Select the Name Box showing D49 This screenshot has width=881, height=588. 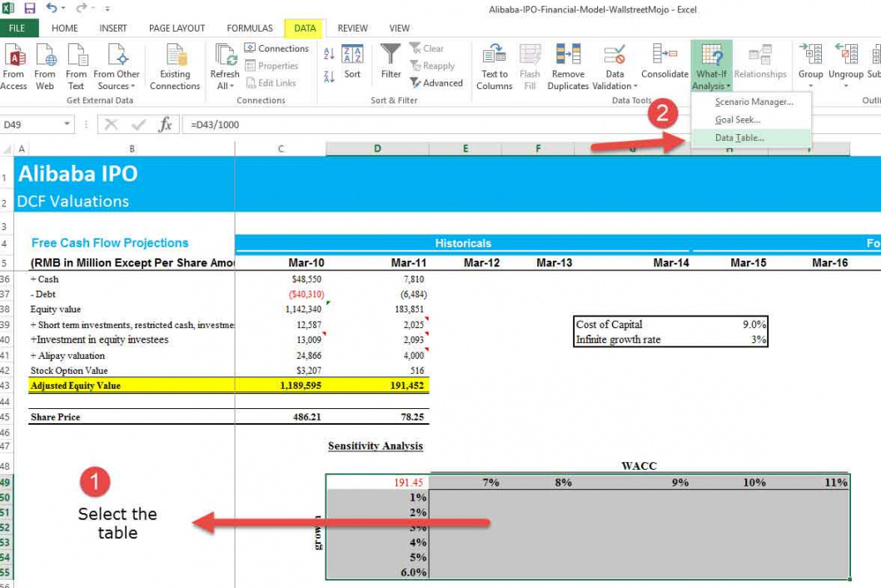tap(29, 122)
